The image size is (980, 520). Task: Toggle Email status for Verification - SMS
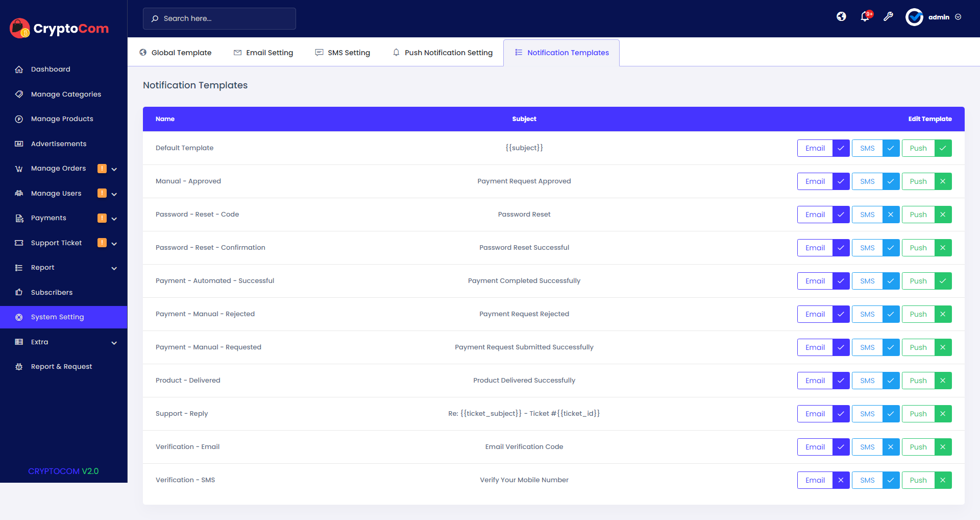pyautogui.click(x=841, y=480)
